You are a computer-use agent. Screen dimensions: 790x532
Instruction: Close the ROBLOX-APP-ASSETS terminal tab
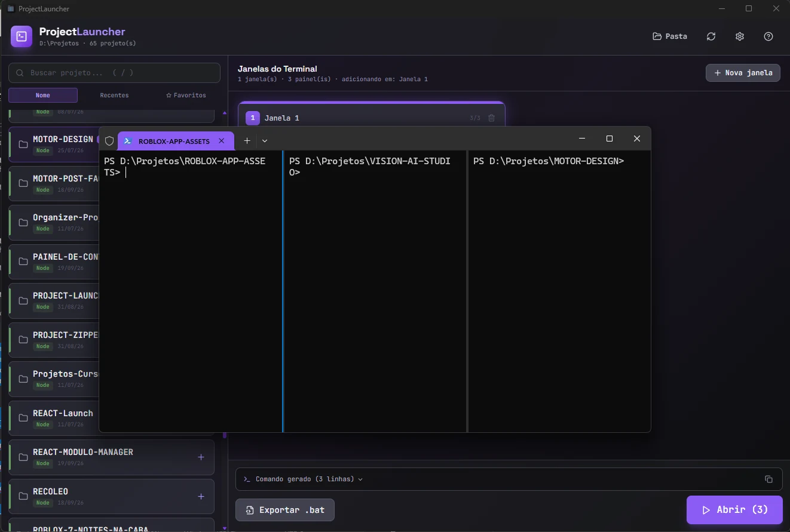coord(222,141)
